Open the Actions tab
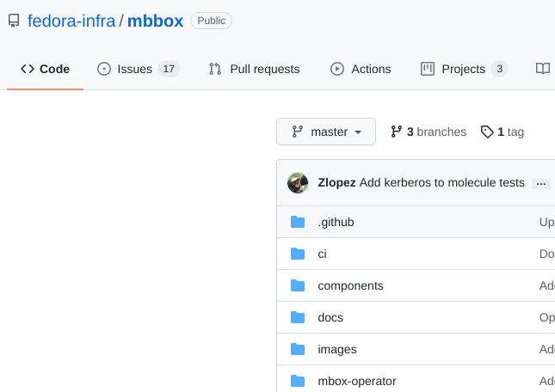555x392 pixels. click(361, 69)
